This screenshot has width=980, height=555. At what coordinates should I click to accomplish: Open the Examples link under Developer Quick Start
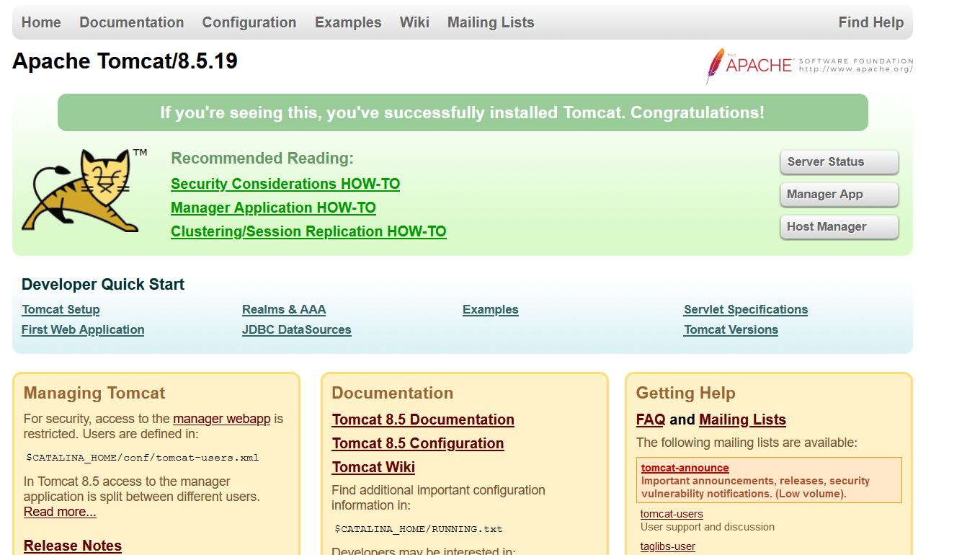click(x=491, y=310)
